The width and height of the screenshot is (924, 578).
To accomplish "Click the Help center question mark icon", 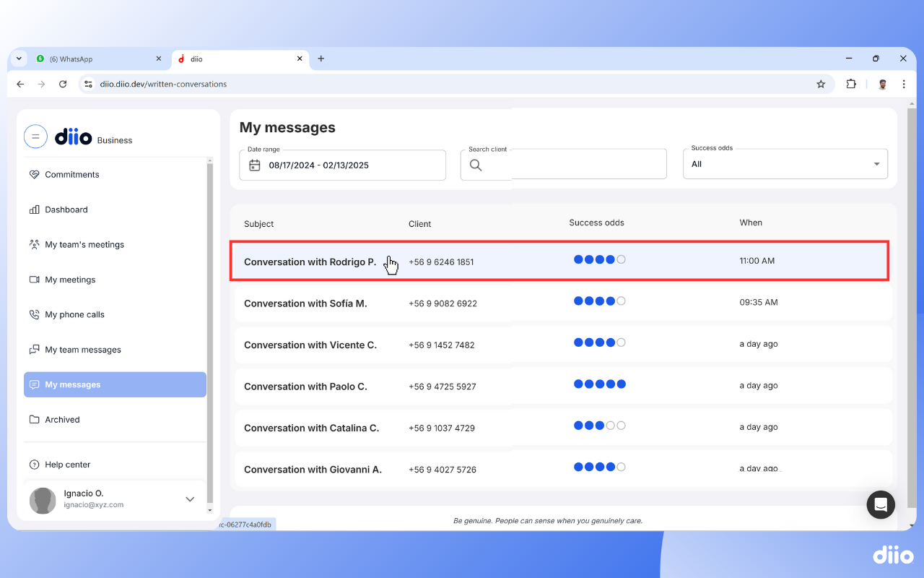I will click(34, 465).
